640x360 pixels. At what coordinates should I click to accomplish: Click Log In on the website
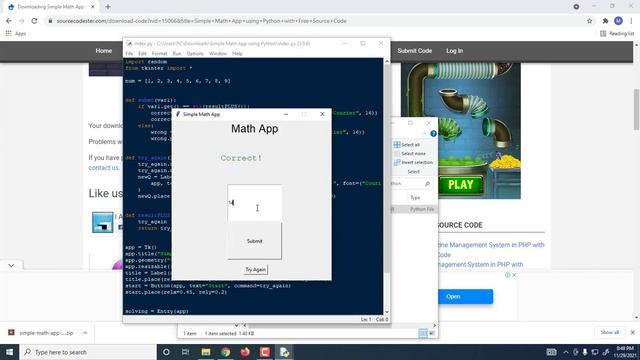pyautogui.click(x=454, y=51)
